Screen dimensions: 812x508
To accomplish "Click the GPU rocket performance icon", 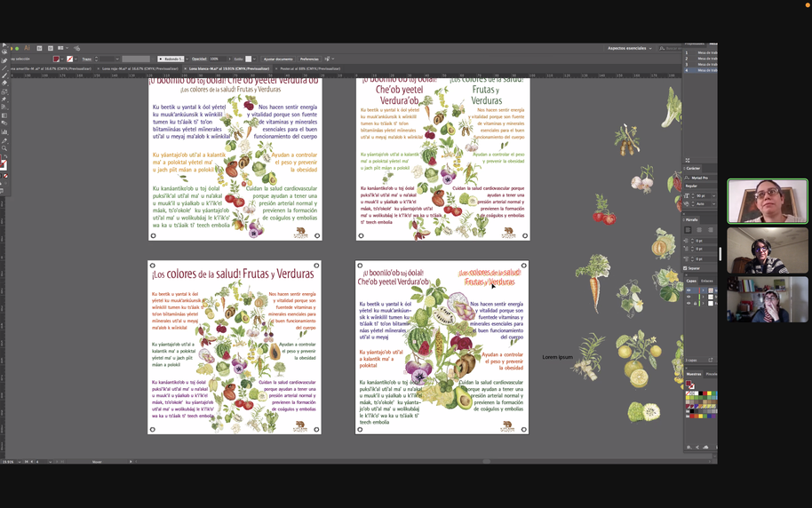I will click(x=76, y=49).
